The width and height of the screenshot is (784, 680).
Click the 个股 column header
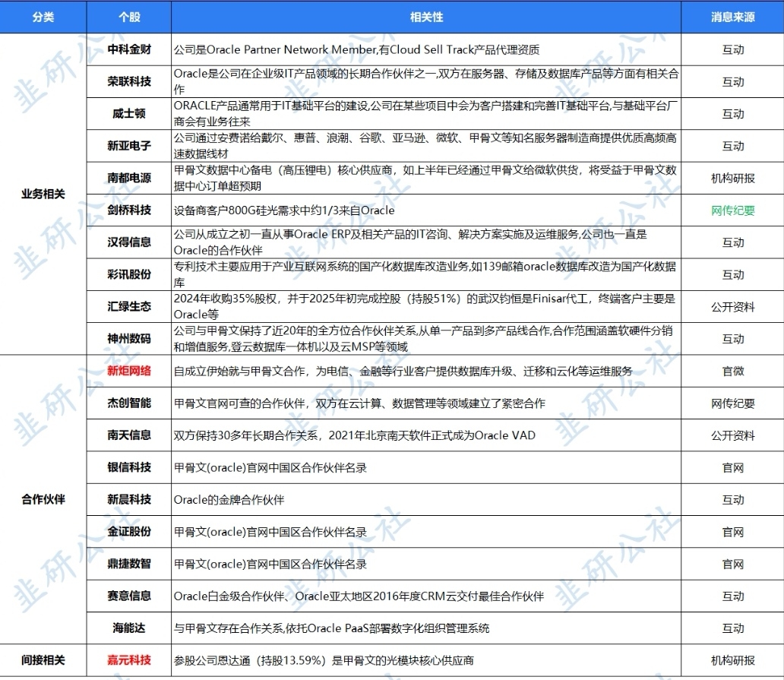129,17
